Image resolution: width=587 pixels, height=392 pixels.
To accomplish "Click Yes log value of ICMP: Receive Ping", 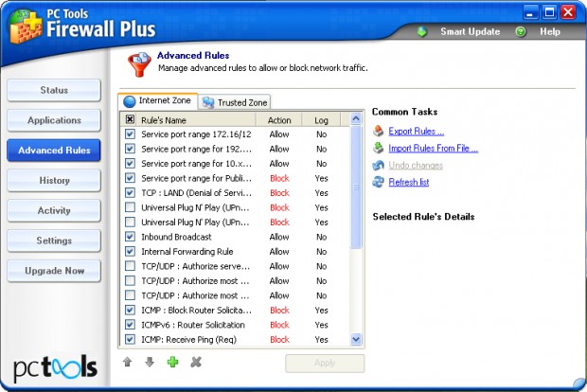I will [x=321, y=339].
